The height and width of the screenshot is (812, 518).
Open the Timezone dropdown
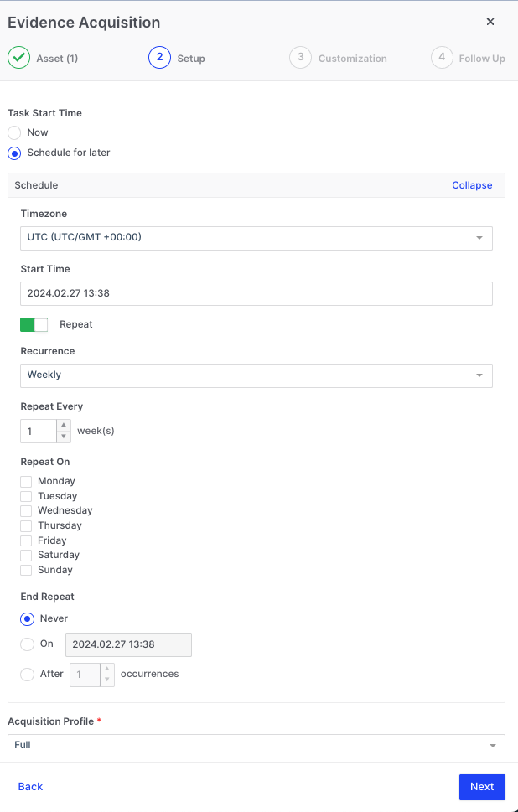tap(256, 238)
